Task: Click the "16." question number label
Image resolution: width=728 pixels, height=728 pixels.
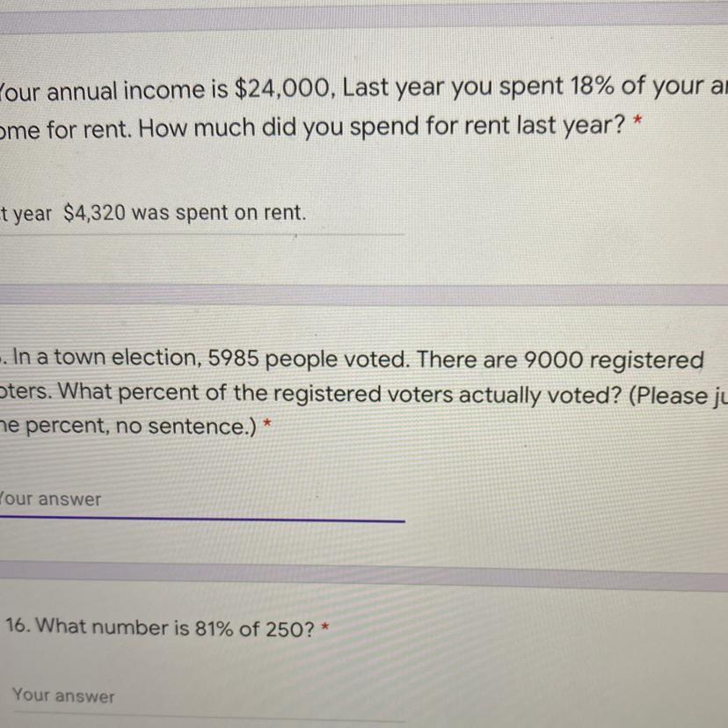Action: coord(19,628)
